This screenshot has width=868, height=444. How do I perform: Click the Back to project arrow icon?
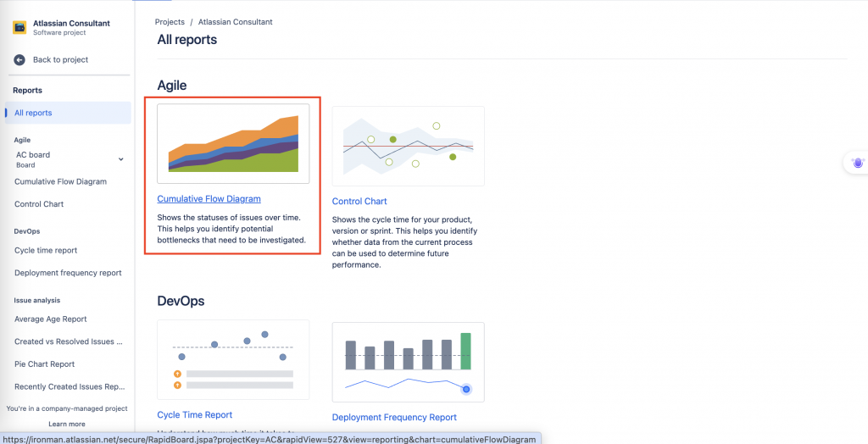tap(19, 60)
